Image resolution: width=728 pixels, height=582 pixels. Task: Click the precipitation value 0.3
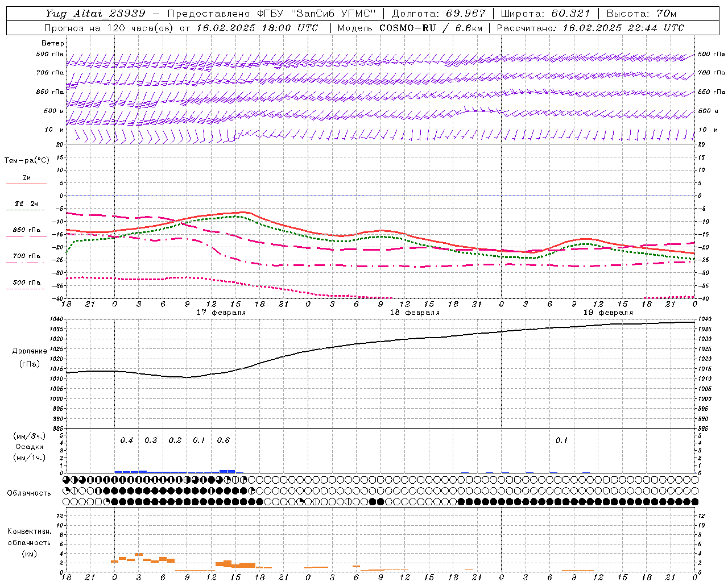pos(151,440)
